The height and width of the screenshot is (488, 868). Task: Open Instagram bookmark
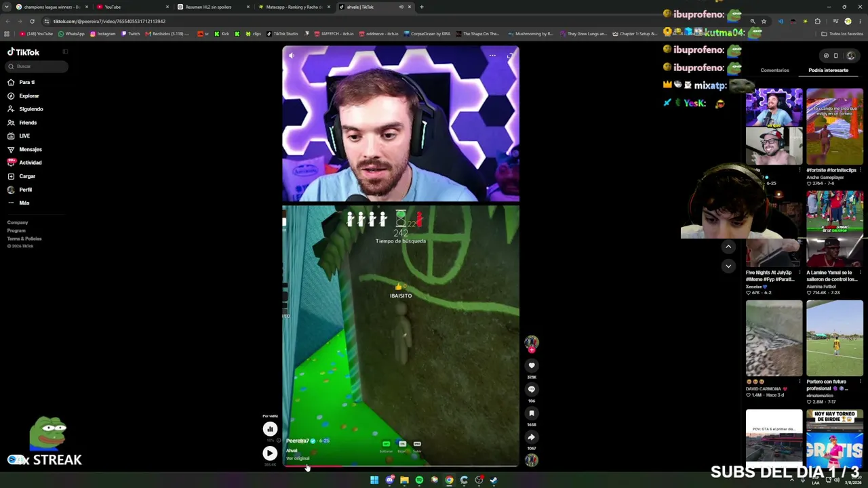(103, 33)
